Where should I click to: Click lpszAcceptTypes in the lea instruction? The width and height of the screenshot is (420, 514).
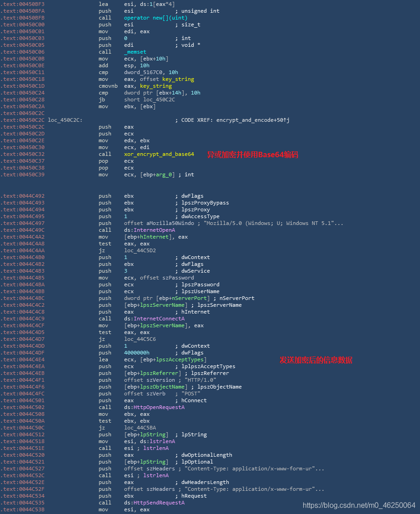tap(180, 359)
